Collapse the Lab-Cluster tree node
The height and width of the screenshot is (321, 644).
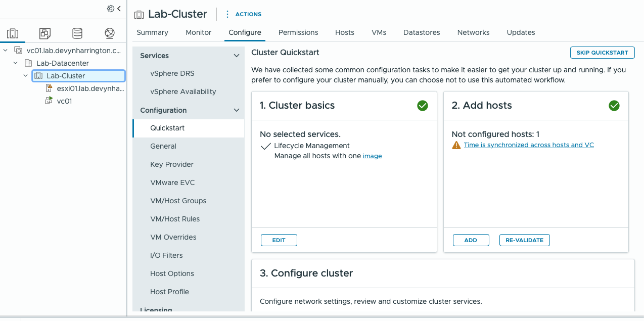pos(26,76)
